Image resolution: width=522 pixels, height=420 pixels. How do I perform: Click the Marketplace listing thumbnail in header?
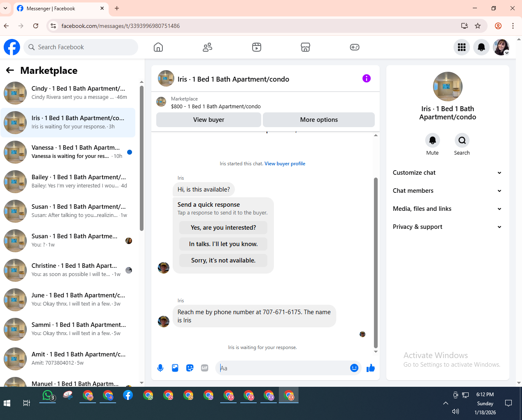click(x=161, y=101)
